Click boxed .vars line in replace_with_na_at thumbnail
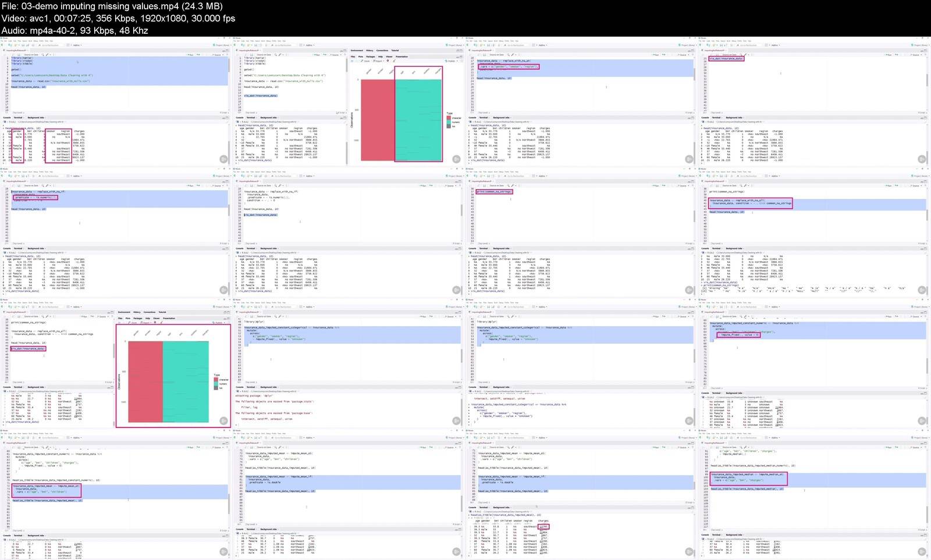 click(509, 66)
